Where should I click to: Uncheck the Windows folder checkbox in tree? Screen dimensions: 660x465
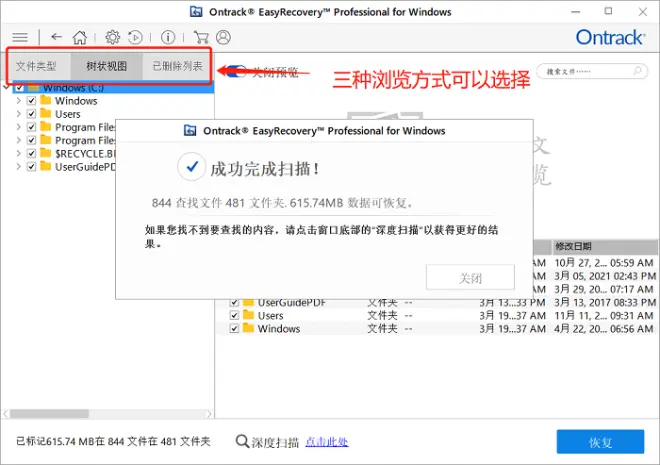pos(31,101)
